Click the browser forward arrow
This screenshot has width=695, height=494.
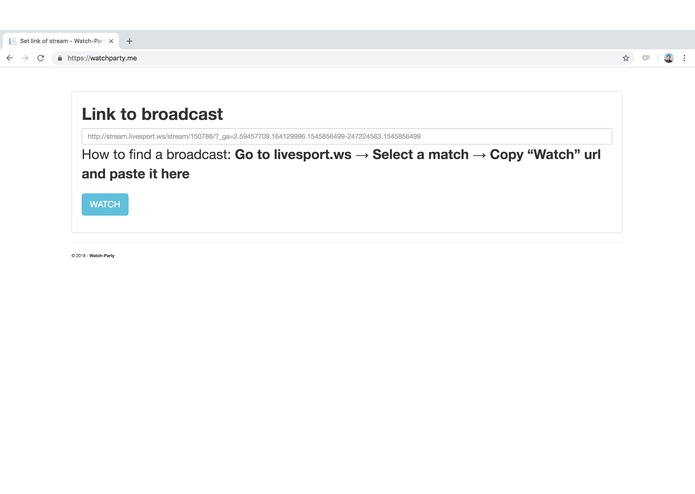[25, 58]
